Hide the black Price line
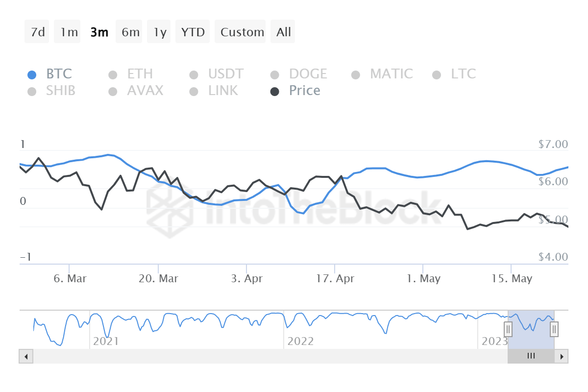The width and height of the screenshot is (588, 392). 304,91
